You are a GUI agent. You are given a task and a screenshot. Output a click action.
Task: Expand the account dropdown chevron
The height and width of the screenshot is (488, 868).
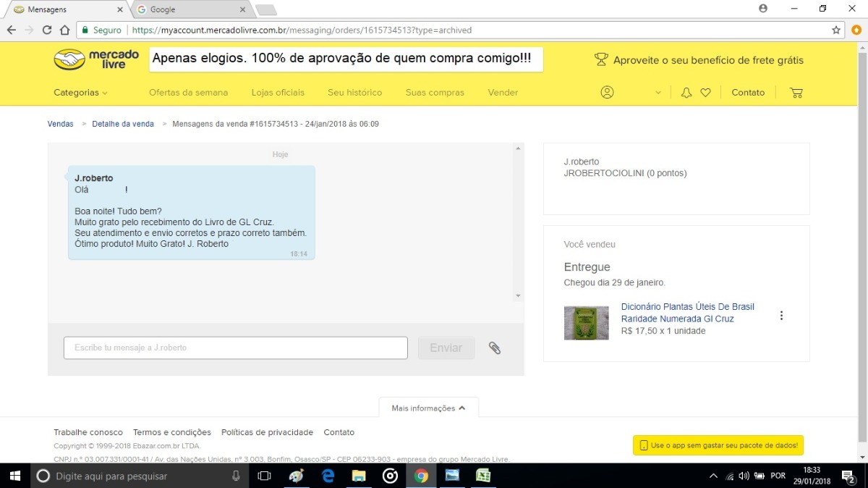click(658, 93)
